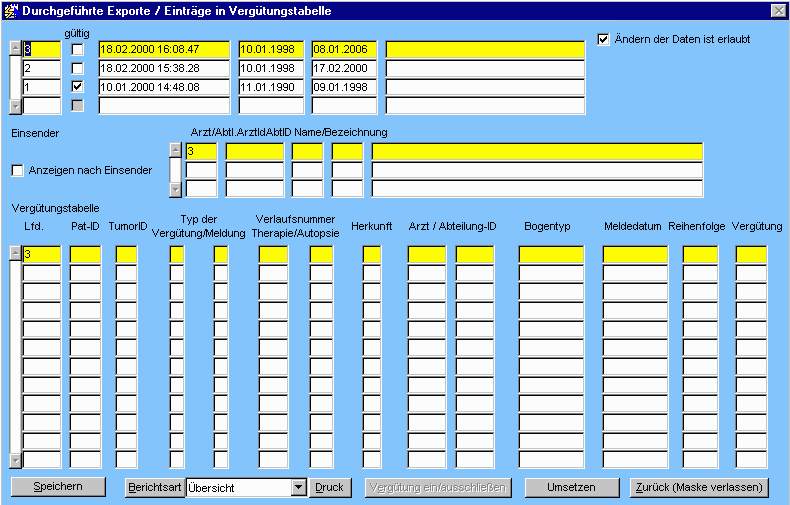Close the Durchgeführte Exporte window

[777, 10]
